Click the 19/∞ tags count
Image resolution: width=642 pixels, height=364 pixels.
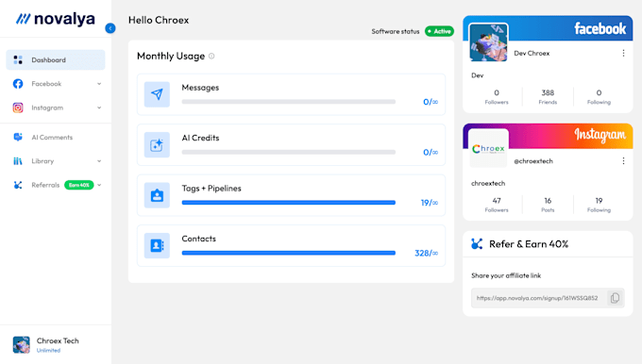429,203
